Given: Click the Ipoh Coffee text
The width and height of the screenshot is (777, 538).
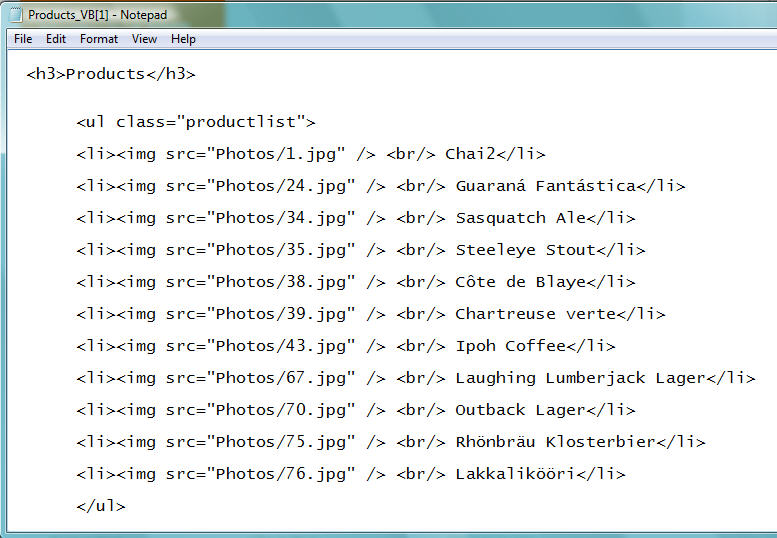Looking at the screenshot, I should point(510,346).
